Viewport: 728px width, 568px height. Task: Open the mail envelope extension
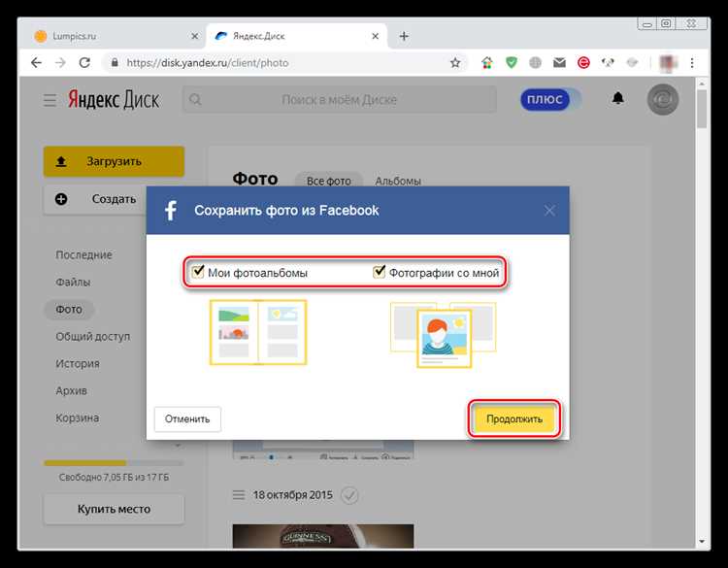click(559, 62)
